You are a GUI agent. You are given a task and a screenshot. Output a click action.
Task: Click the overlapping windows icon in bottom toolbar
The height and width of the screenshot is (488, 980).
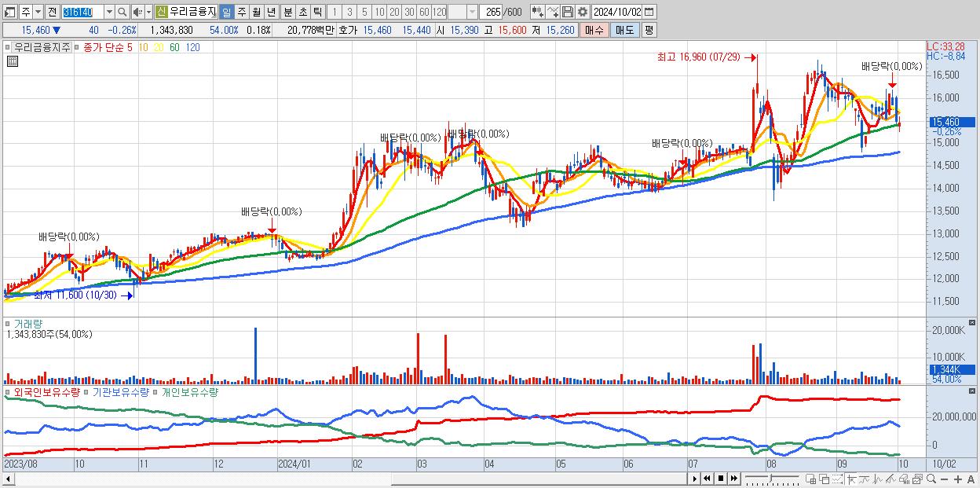825,479
